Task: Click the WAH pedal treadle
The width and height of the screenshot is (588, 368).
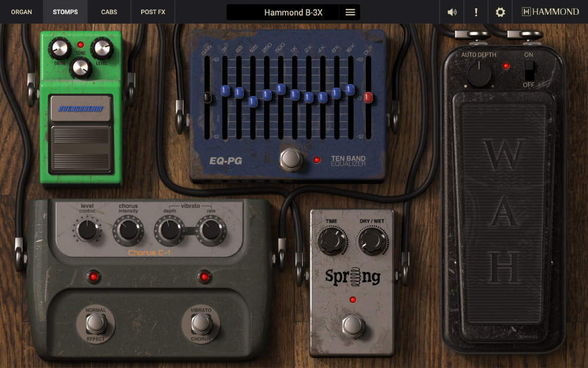Action: (x=503, y=214)
